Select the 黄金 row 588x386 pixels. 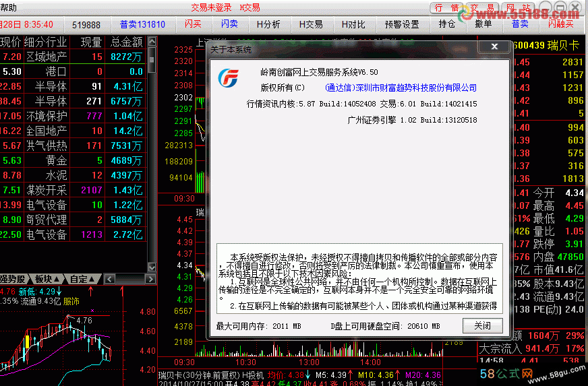tap(73, 160)
